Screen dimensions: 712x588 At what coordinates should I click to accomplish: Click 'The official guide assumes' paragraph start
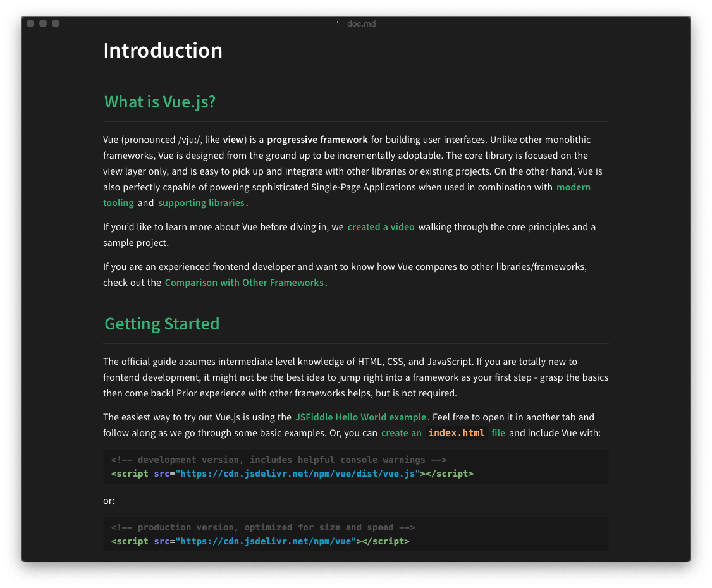click(x=159, y=362)
